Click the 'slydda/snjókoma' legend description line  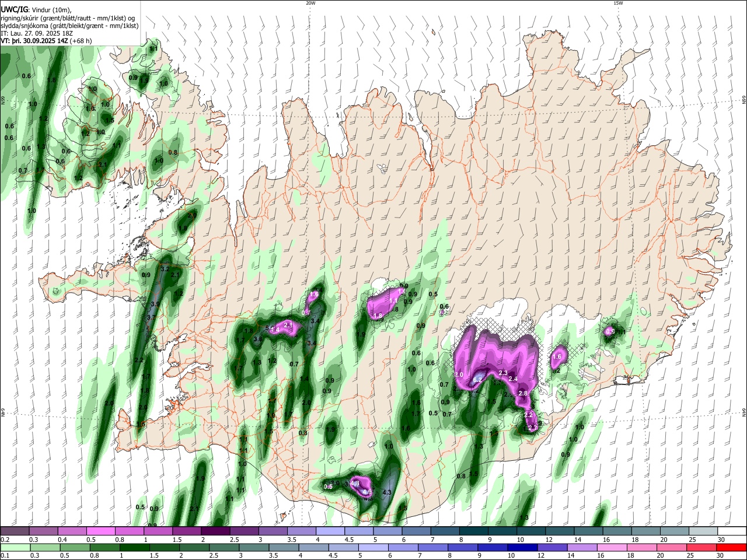coord(69,26)
